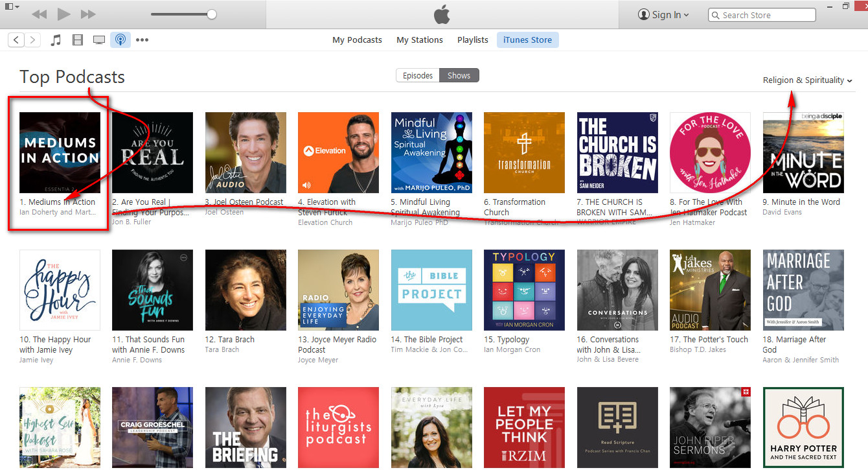
Task: Switch to the Movies library icon
Action: 78,40
